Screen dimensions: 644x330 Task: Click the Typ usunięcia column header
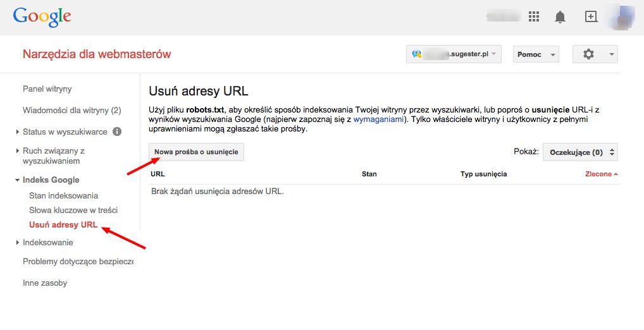483,174
